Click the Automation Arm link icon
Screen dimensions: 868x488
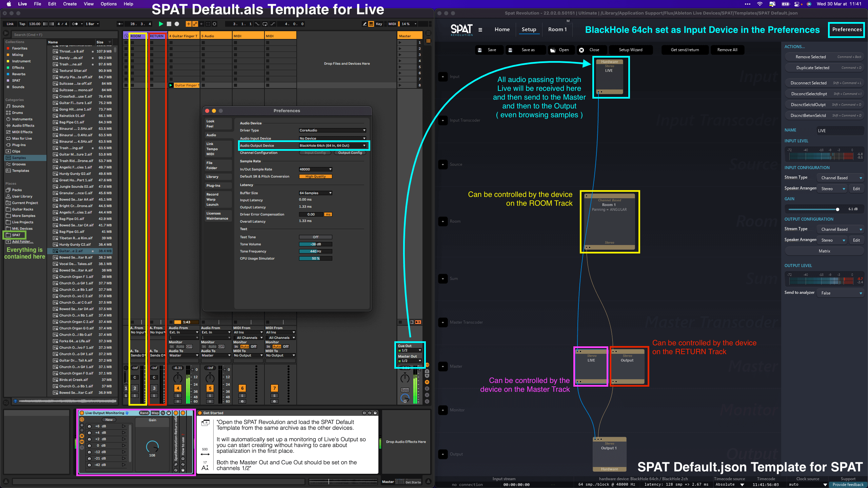coord(195,24)
